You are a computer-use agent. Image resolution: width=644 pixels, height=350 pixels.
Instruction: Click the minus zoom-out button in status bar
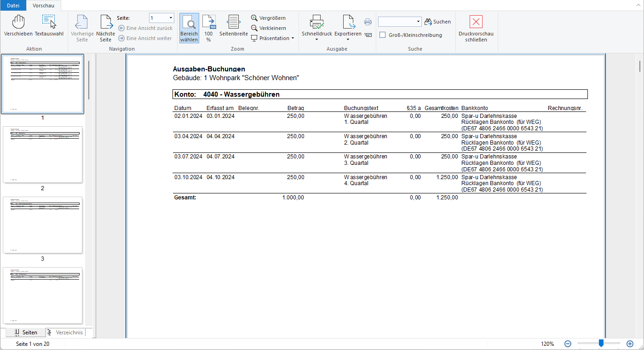[x=568, y=344]
